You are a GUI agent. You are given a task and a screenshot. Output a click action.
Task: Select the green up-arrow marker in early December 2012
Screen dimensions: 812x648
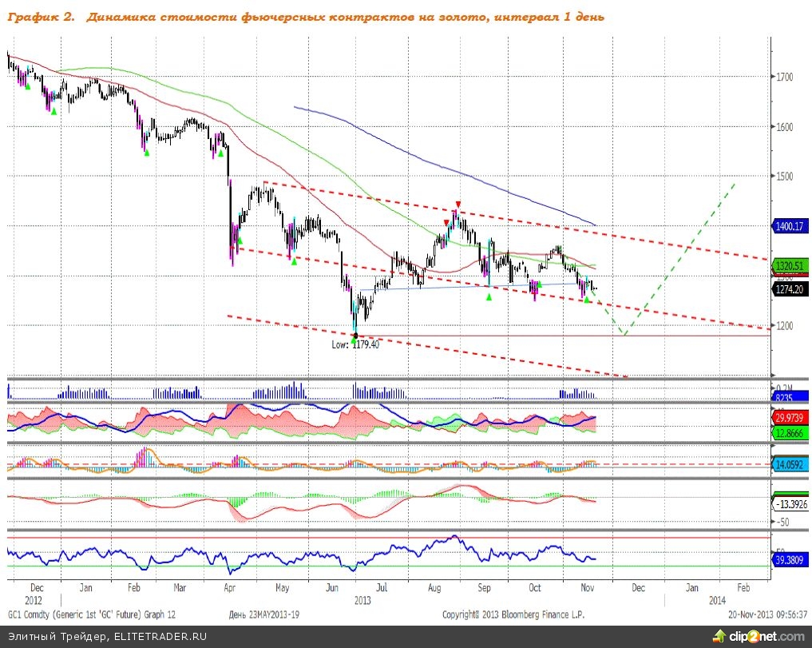click(x=27, y=85)
